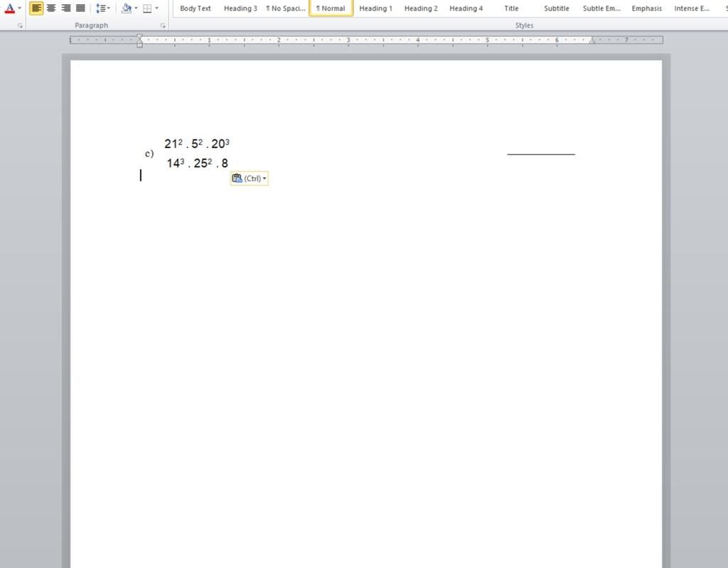Open the Font Color dropdown arrow
728x568 pixels.
tap(19, 8)
